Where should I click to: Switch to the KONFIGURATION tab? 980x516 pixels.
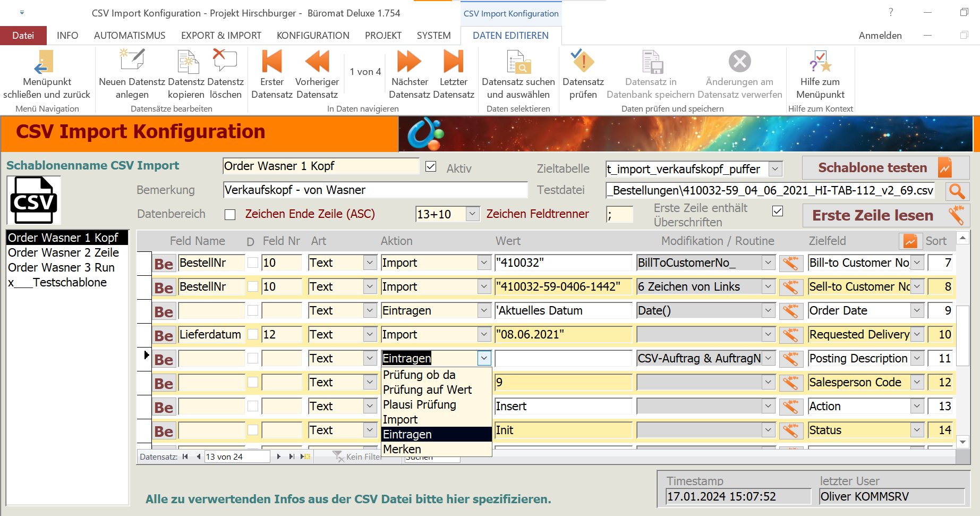(x=313, y=36)
